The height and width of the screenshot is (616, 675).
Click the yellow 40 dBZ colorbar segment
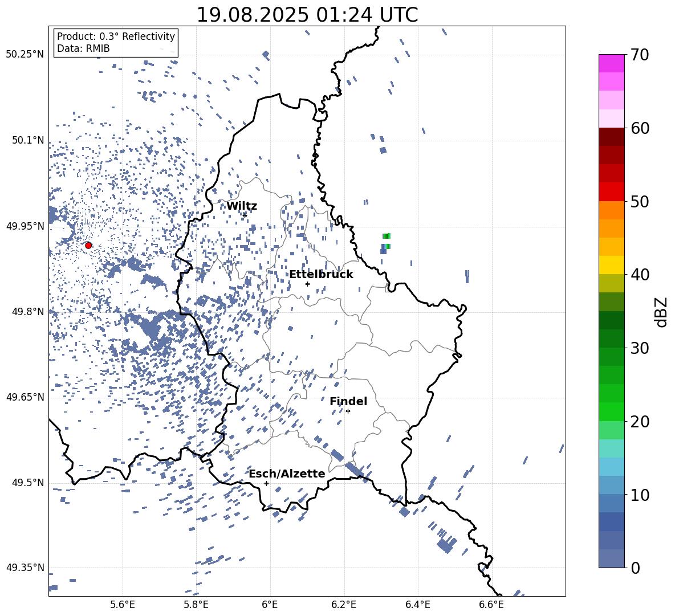(611, 265)
